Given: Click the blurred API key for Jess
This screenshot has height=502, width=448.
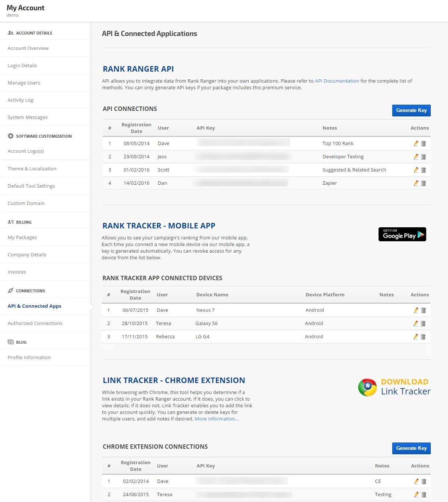Looking at the screenshot, I should [x=243, y=157].
